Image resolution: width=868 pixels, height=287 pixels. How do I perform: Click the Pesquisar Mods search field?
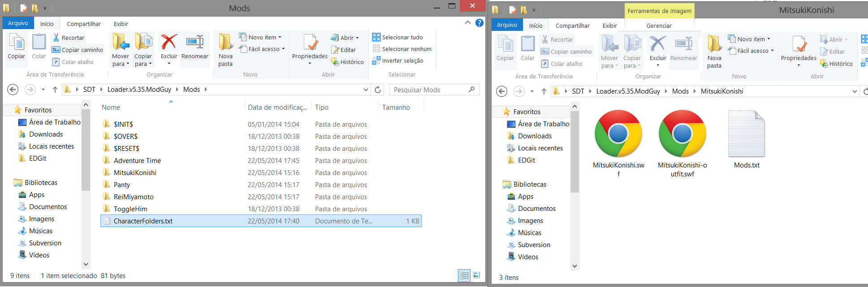429,90
